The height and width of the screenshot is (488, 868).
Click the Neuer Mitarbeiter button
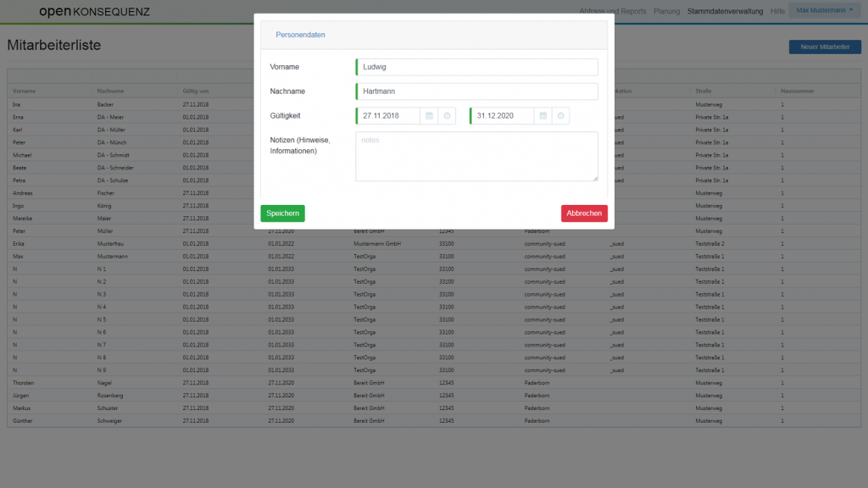824,47
